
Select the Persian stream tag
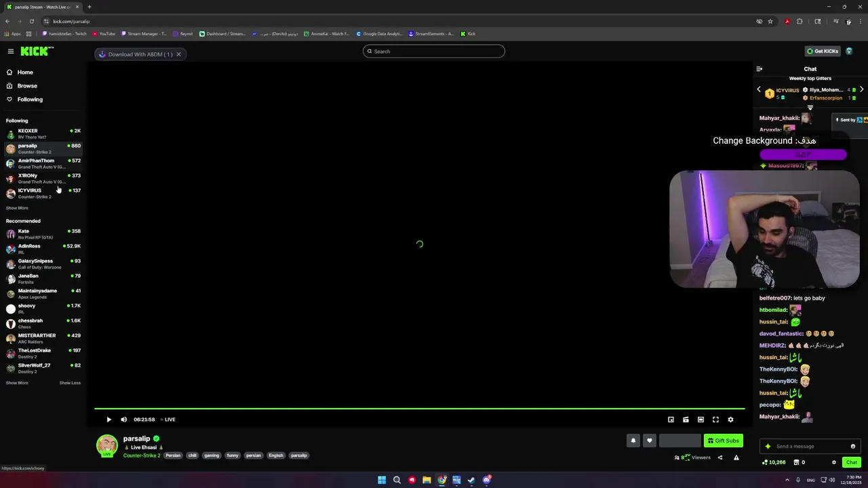point(173,455)
